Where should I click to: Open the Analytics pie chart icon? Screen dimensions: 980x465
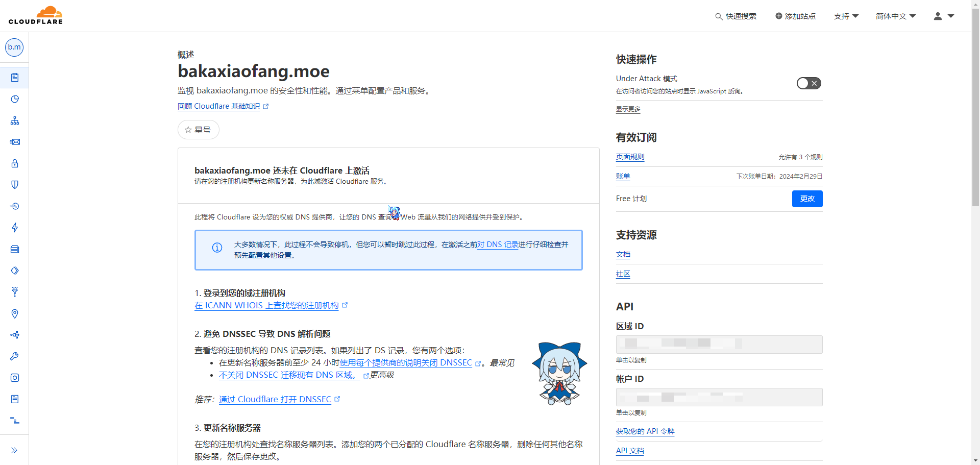coord(15,99)
